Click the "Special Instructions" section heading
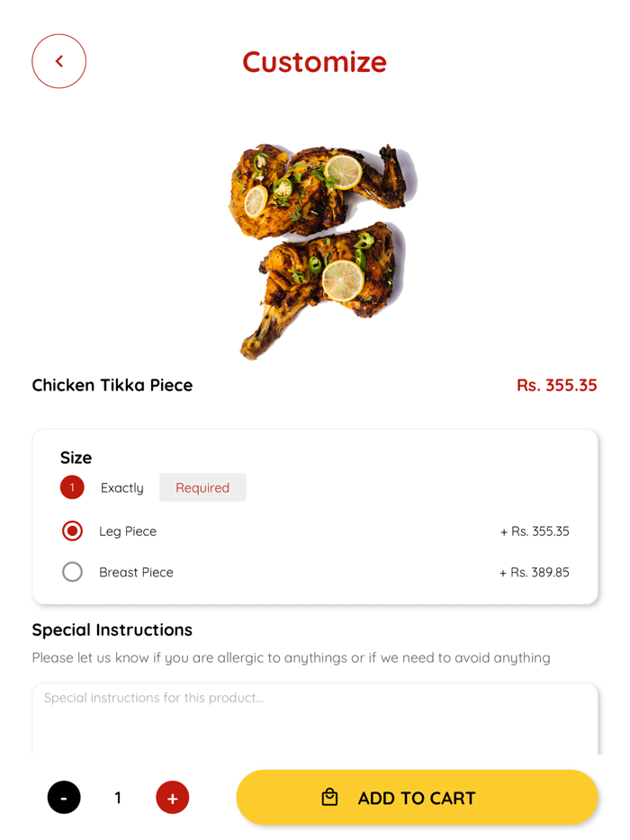 click(112, 630)
